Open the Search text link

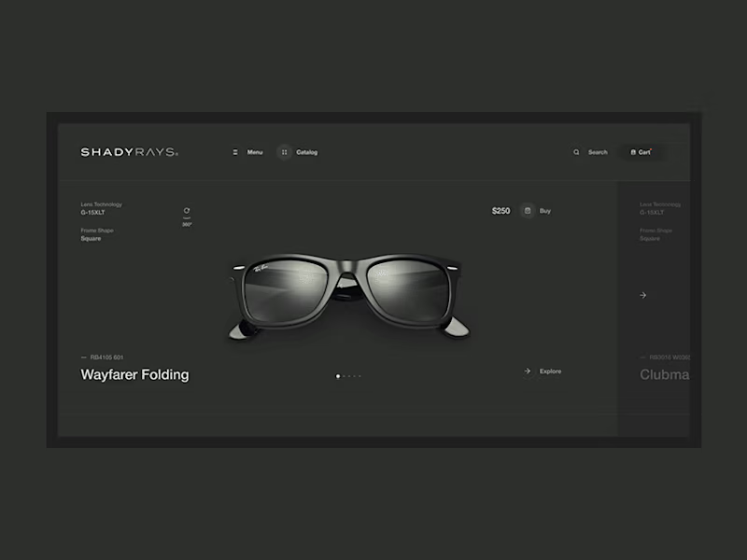point(598,152)
